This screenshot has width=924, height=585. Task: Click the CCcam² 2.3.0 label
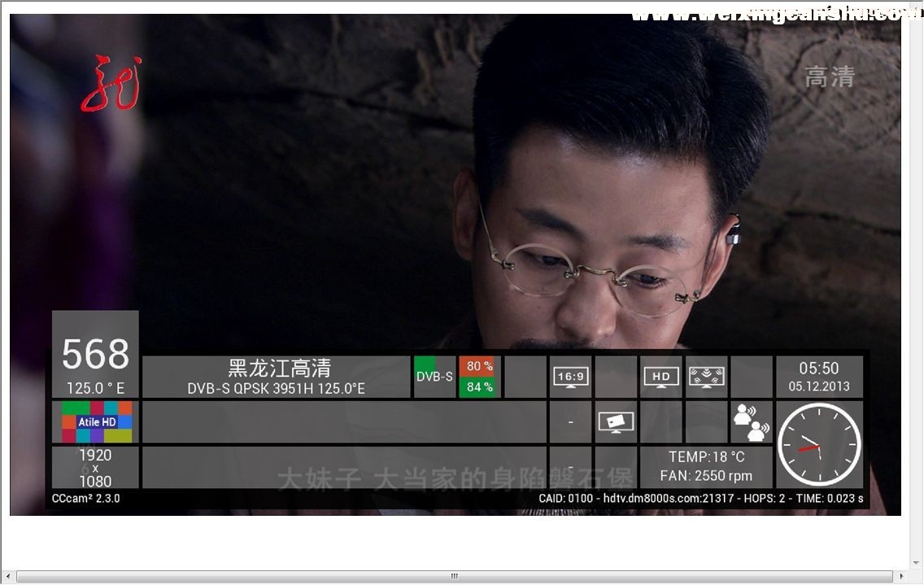click(86, 498)
